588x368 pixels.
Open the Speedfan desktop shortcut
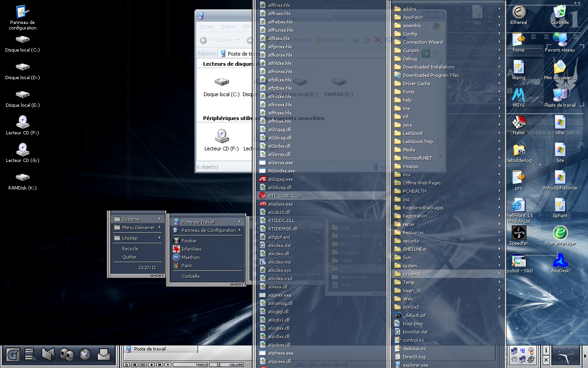519,236
